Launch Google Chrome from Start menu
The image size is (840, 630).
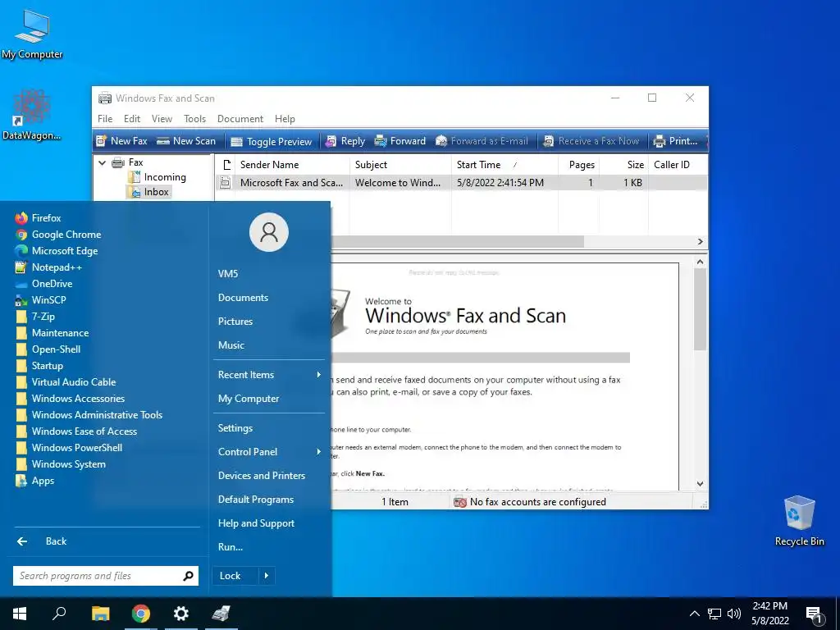coord(58,235)
